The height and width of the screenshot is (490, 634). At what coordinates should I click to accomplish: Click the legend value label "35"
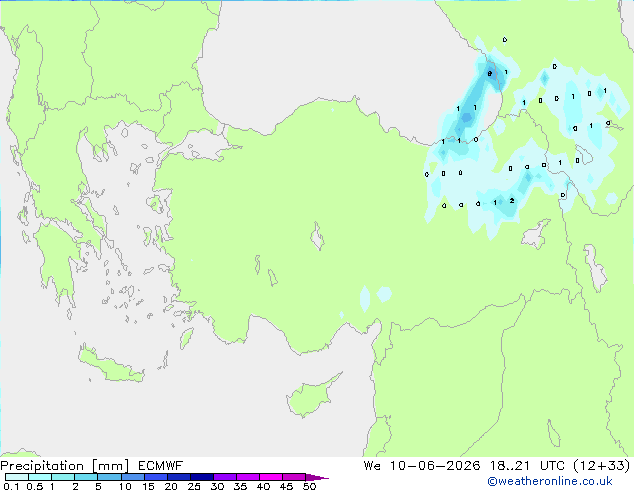tap(240, 486)
